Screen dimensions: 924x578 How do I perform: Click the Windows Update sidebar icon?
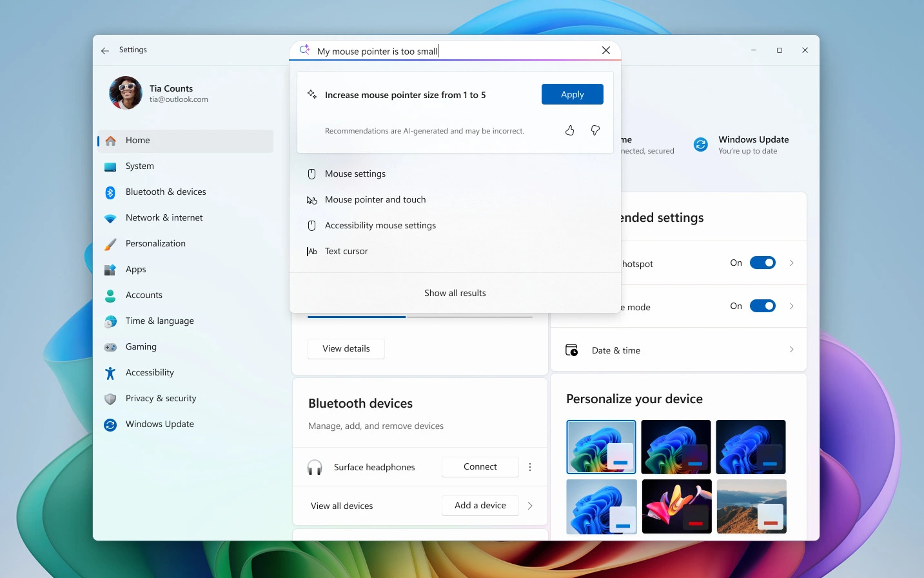(110, 424)
